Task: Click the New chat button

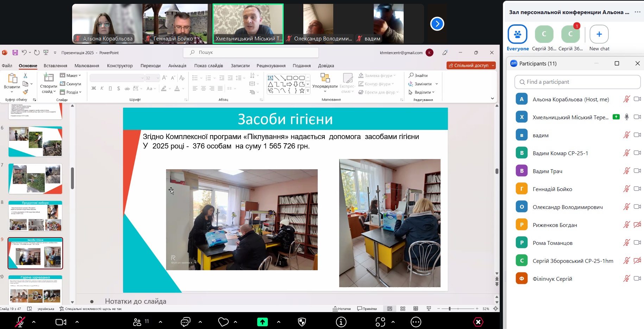Action: click(x=599, y=34)
